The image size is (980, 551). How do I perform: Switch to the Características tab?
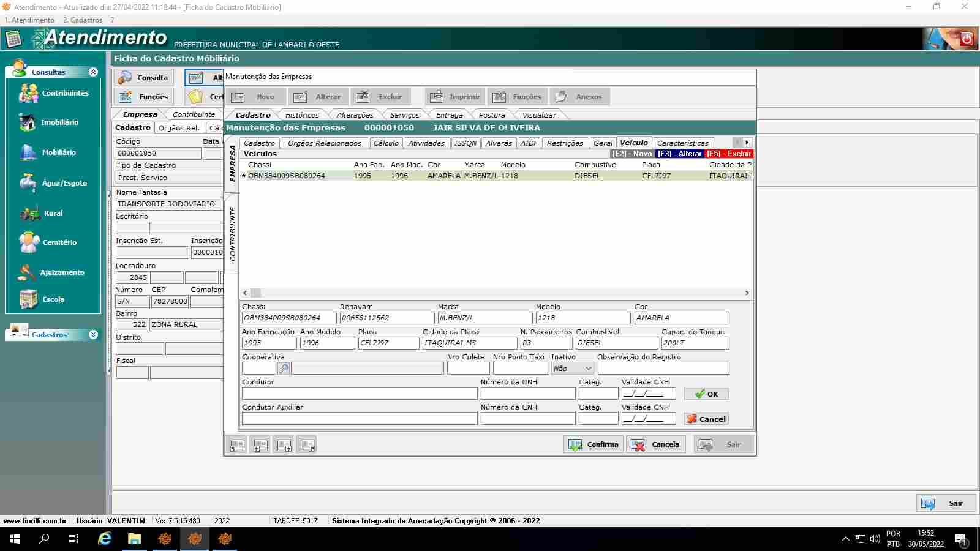coord(682,143)
